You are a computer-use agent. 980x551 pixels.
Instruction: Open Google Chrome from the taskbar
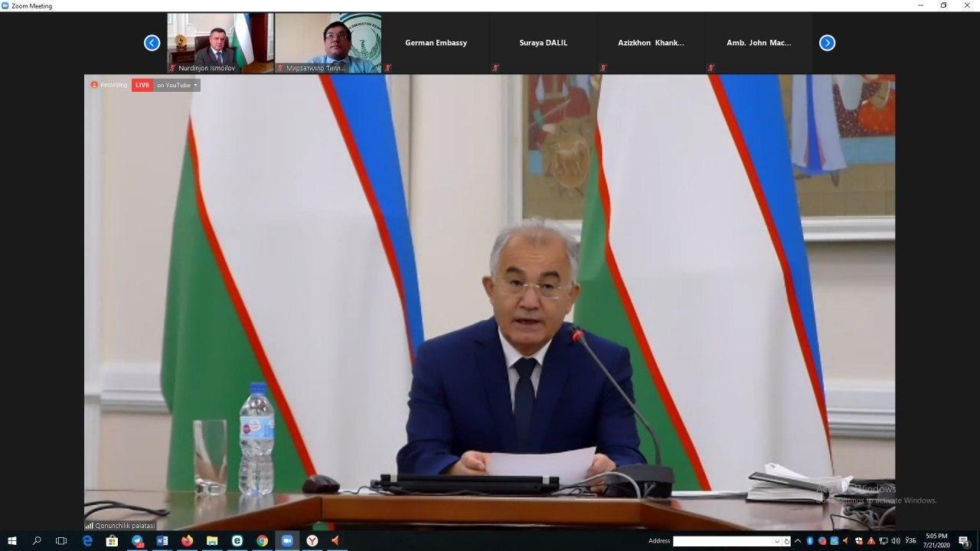tap(262, 541)
